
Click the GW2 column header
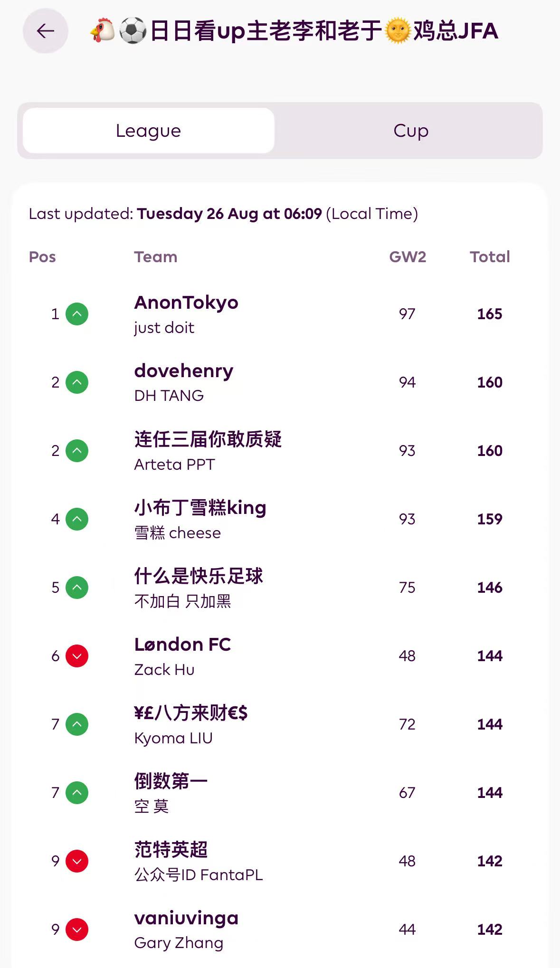click(x=408, y=257)
